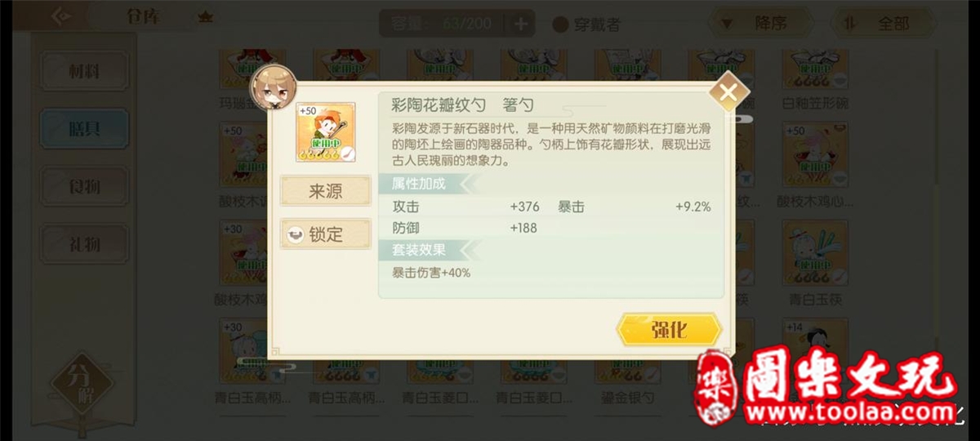Viewport: 980px width, 441px height.
Task: Switch to the 膳具 tab
Action: pos(84,128)
